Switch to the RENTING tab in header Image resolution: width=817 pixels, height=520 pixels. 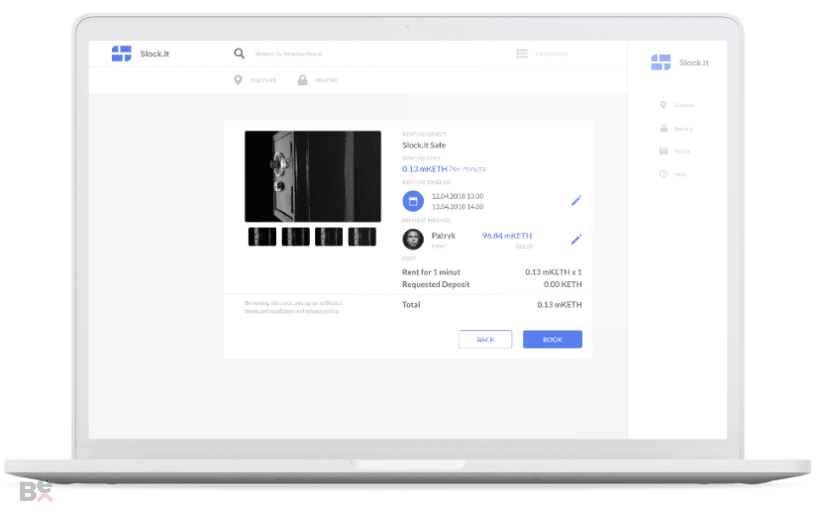click(327, 80)
